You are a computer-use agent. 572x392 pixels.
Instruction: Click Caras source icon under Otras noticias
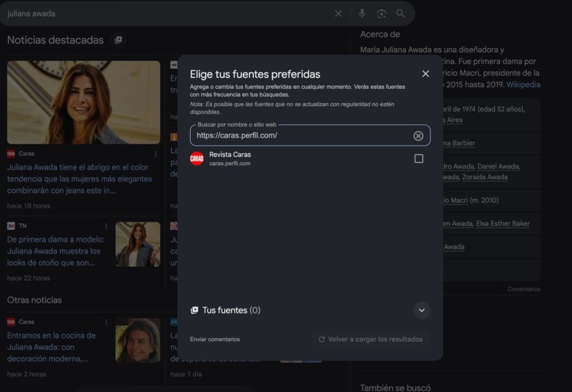(11, 322)
